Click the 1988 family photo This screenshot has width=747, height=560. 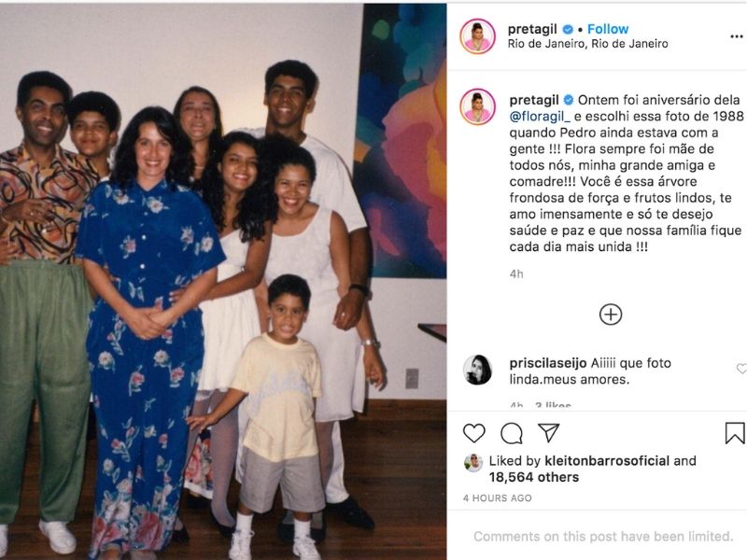click(223, 281)
